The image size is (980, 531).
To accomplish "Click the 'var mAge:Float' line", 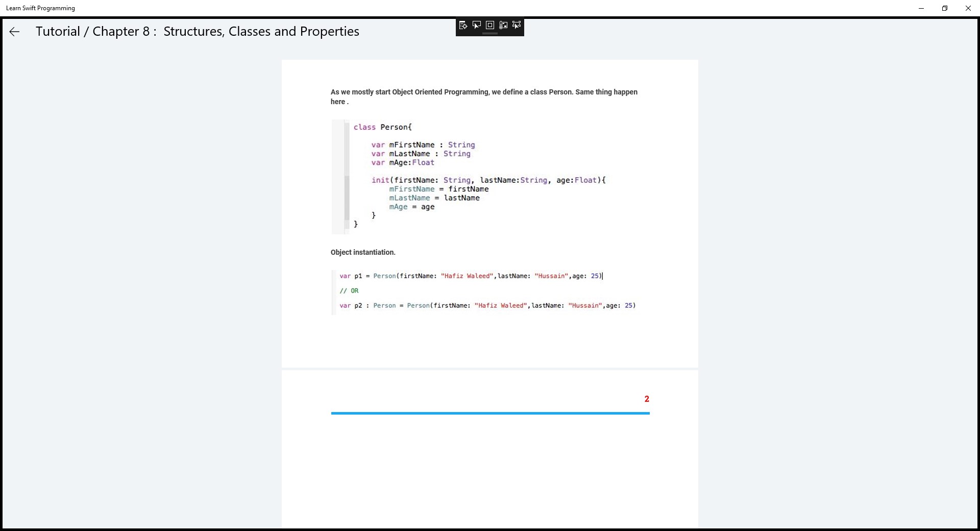I will [403, 162].
